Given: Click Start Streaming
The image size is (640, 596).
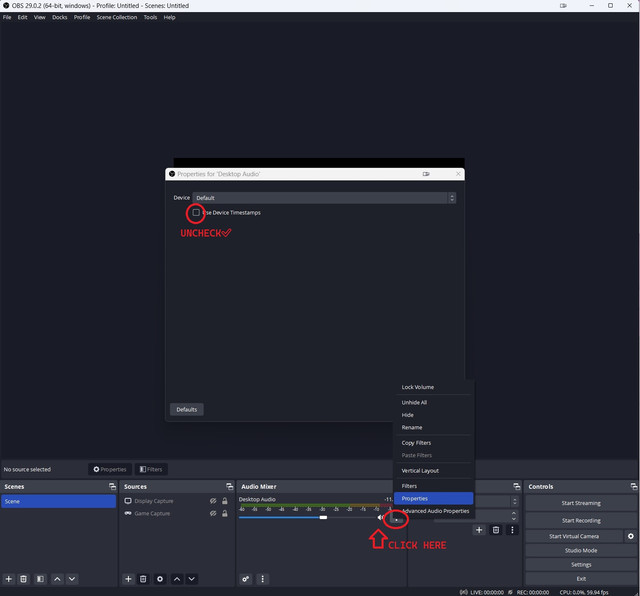Looking at the screenshot, I should pos(580,503).
